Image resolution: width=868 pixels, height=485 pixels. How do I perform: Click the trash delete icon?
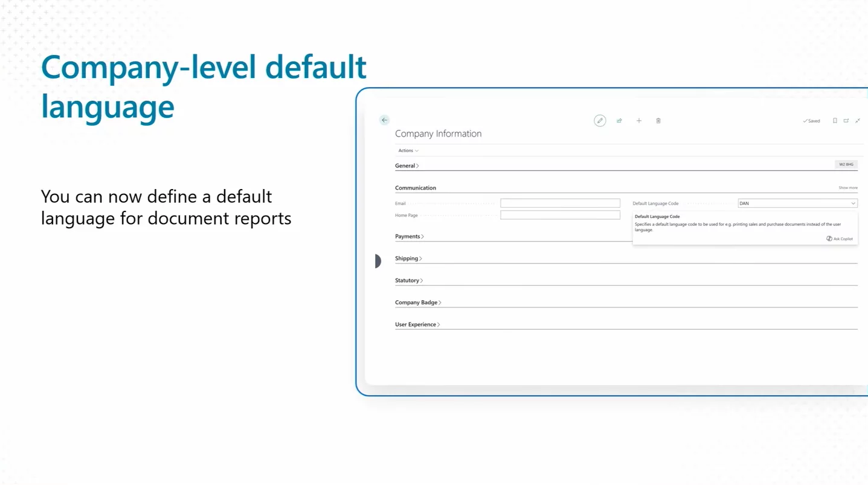[658, 121]
